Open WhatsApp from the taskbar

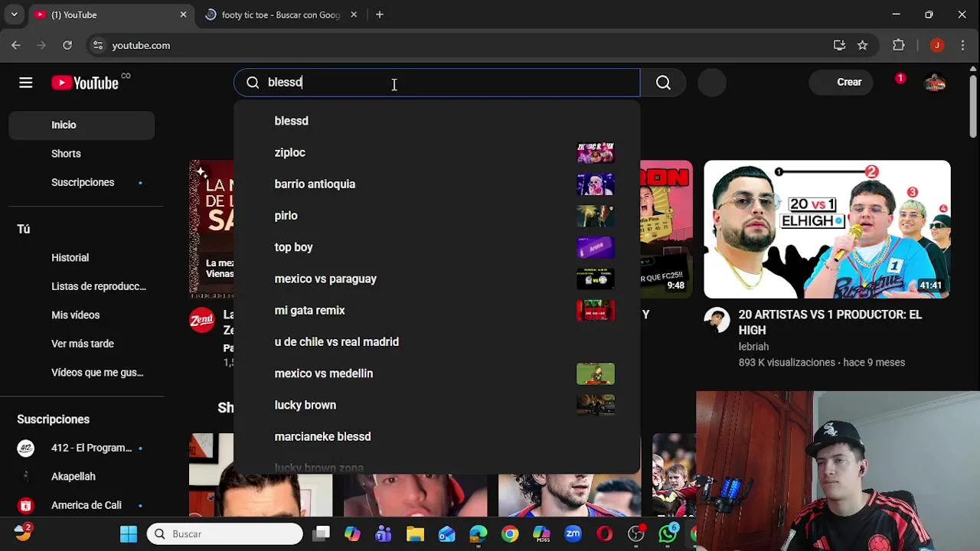[668, 533]
